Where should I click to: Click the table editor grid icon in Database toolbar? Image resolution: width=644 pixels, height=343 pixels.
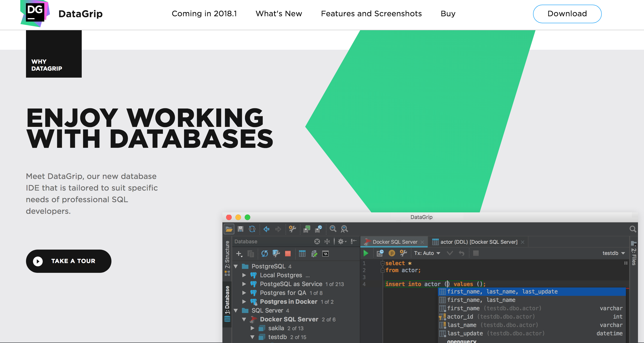302,254
